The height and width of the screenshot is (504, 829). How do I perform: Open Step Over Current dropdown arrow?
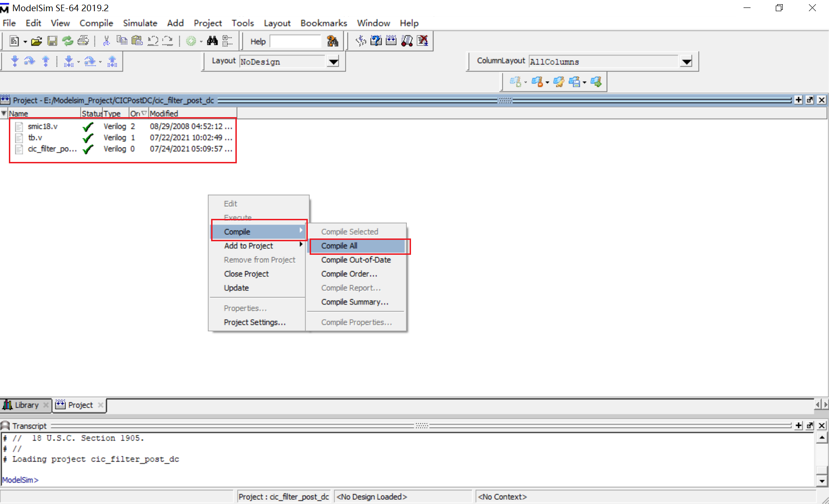100,62
